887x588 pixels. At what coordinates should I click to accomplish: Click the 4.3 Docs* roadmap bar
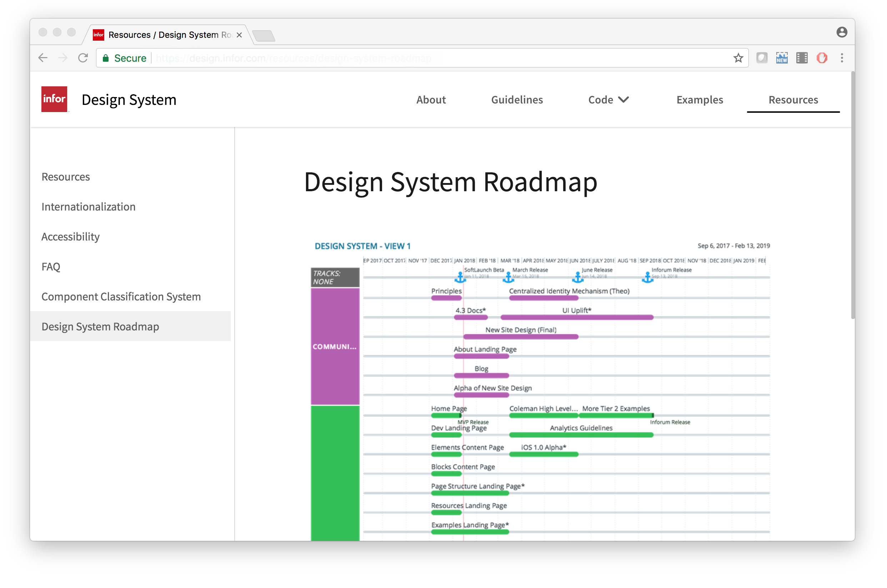pyautogui.click(x=471, y=318)
